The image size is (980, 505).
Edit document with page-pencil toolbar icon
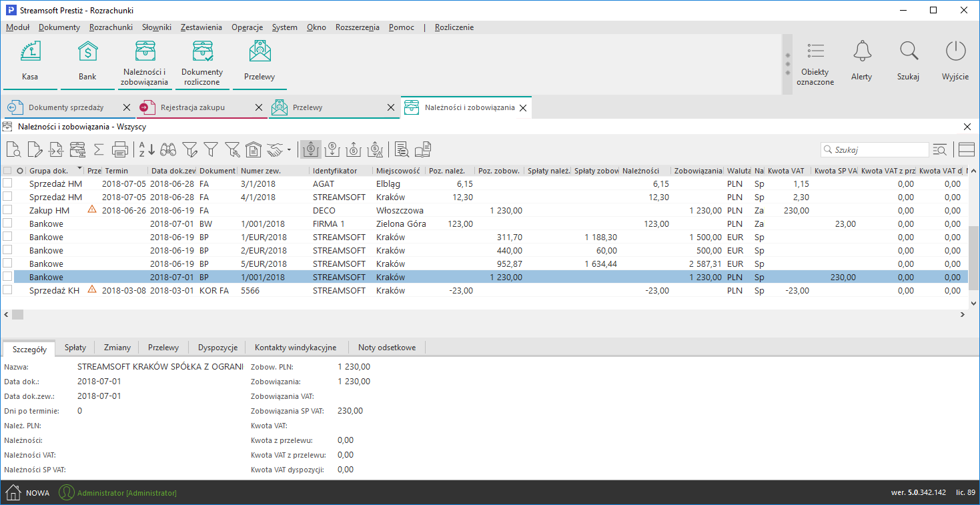tap(34, 149)
